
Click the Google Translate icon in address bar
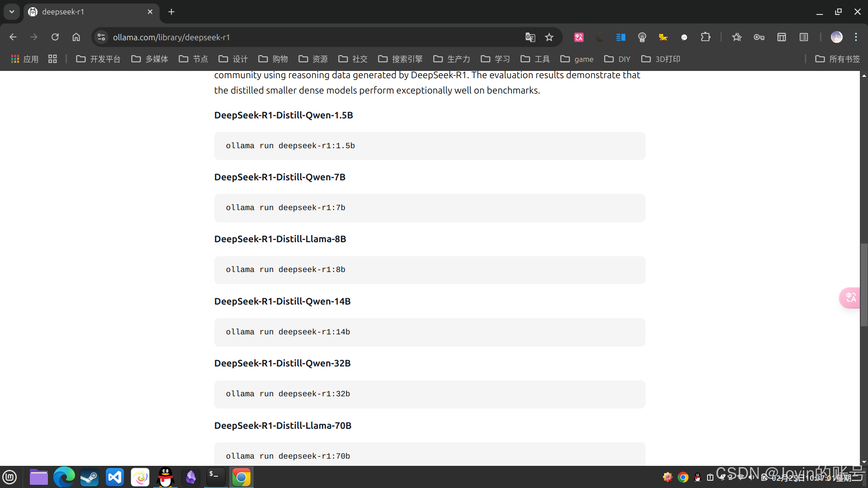tap(530, 37)
